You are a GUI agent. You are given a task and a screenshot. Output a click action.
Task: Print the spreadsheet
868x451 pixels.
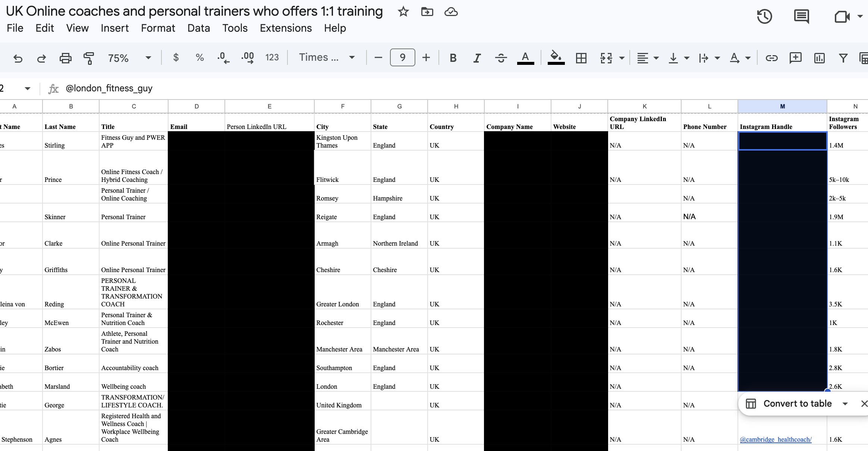tap(65, 58)
